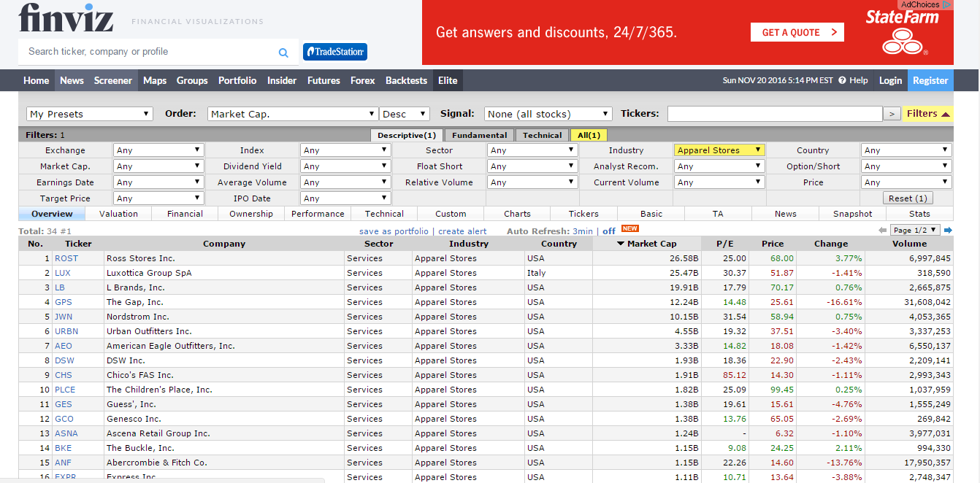Image resolution: width=980 pixels, height=483 pixels.
Task: Click the Help question mark icon
Action: pyautogui.click(x=842, y=80)
